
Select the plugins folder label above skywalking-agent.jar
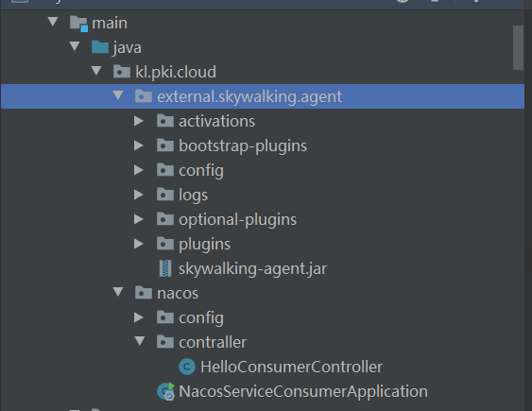tap(205, 244)
